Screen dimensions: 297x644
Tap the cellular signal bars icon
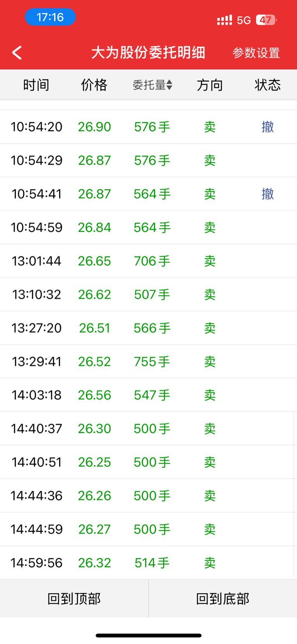coord(224,20)
